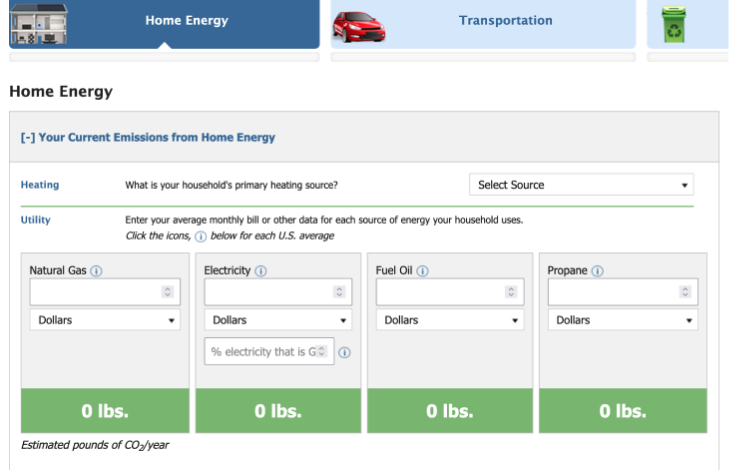Click the red car Transportation icon
The width and height of the screenshot is (729, 470).
coord(358,26)
